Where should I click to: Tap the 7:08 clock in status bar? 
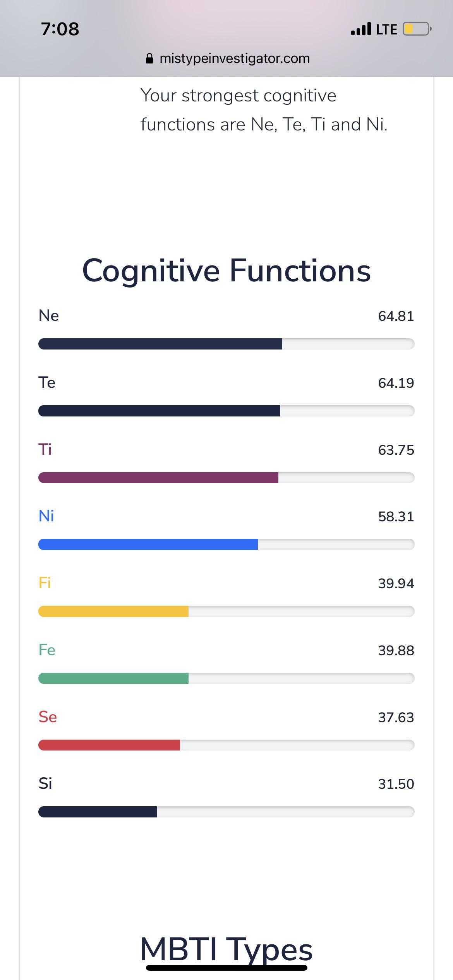60,29
